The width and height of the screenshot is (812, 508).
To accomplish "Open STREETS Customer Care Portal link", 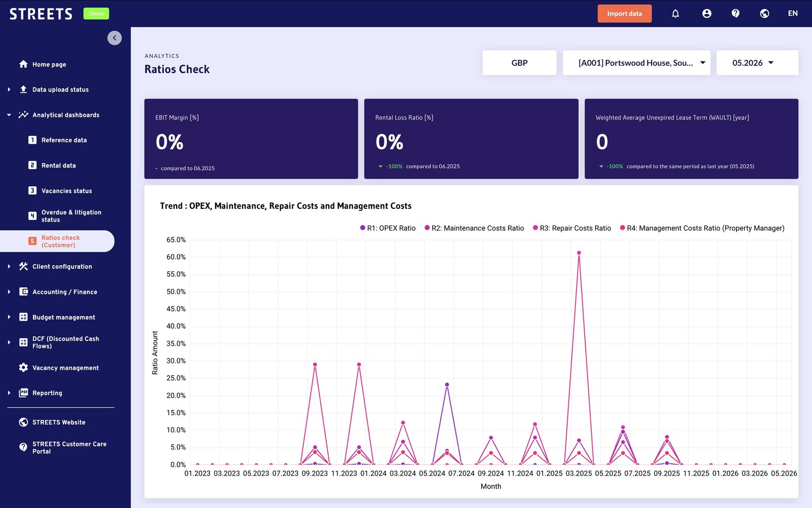I will (70, 448).
